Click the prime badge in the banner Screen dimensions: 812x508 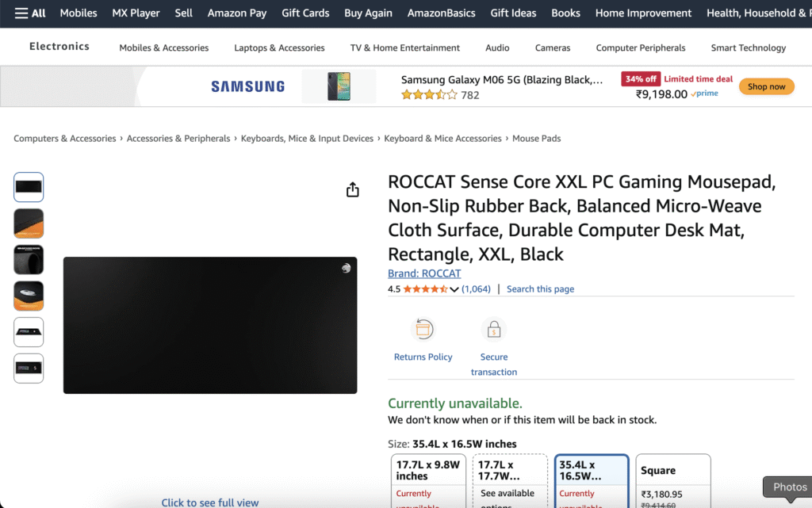704,94
